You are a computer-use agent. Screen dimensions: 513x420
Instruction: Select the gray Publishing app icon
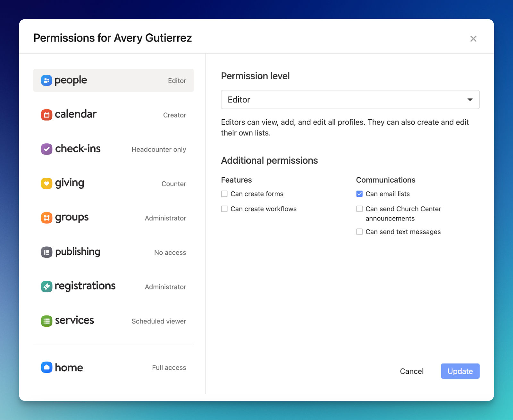(46, 252)
